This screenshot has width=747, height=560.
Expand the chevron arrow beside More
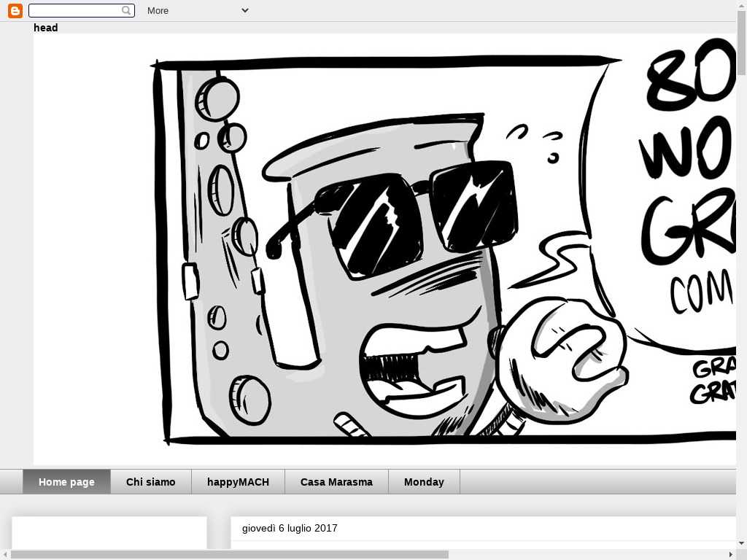245,10
